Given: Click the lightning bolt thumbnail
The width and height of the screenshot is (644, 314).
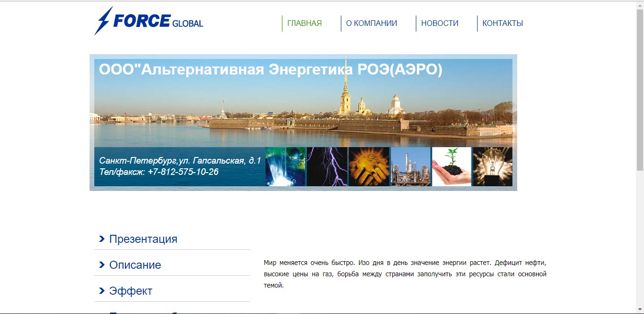Looking at the screenshot, I should click(327, 166).
